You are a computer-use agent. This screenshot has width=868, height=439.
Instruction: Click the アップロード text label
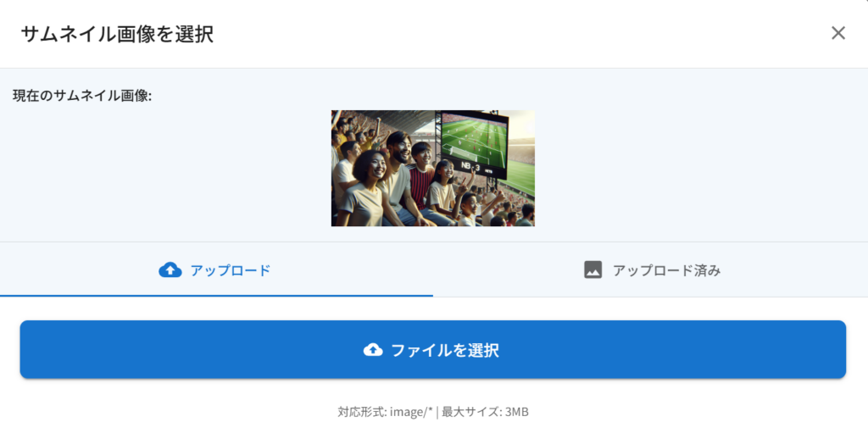coord(231,270)
